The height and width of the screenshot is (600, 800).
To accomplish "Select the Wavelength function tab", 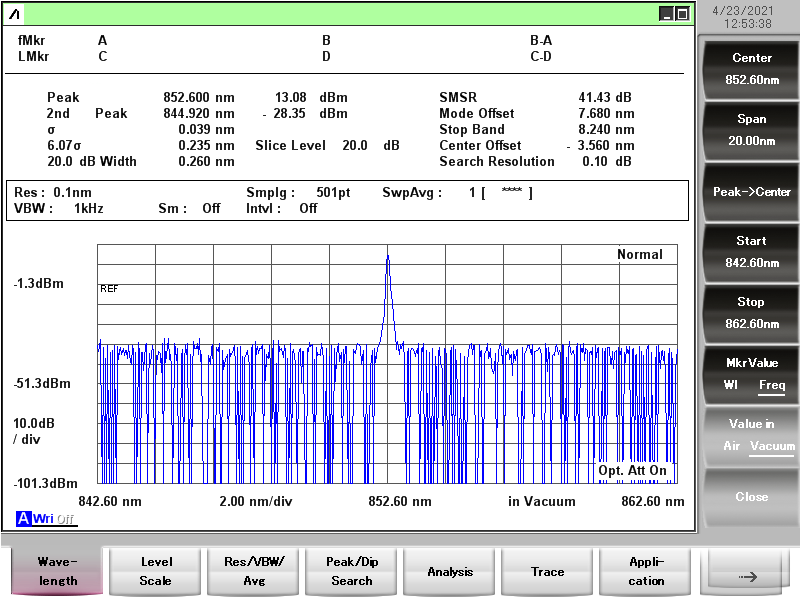I will (58, 571).
